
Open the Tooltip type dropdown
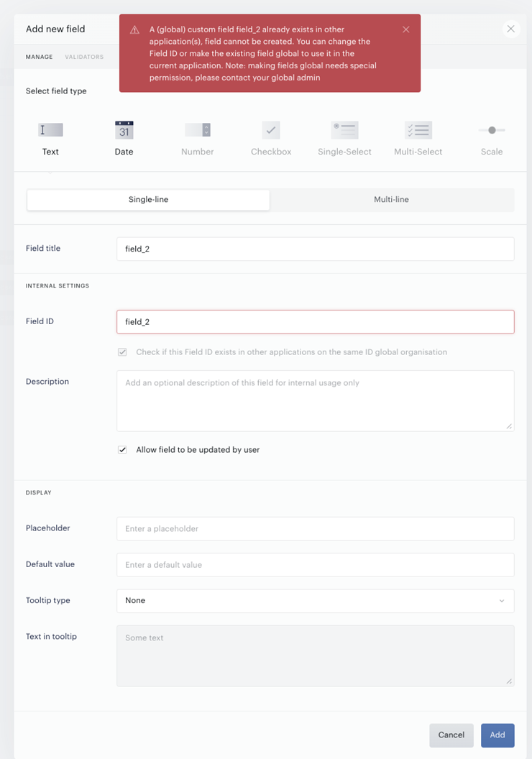point(315,601)
